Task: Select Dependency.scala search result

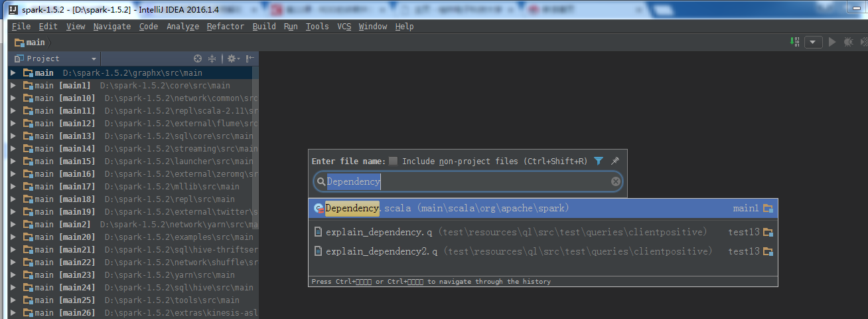Action: pos(543,208)
